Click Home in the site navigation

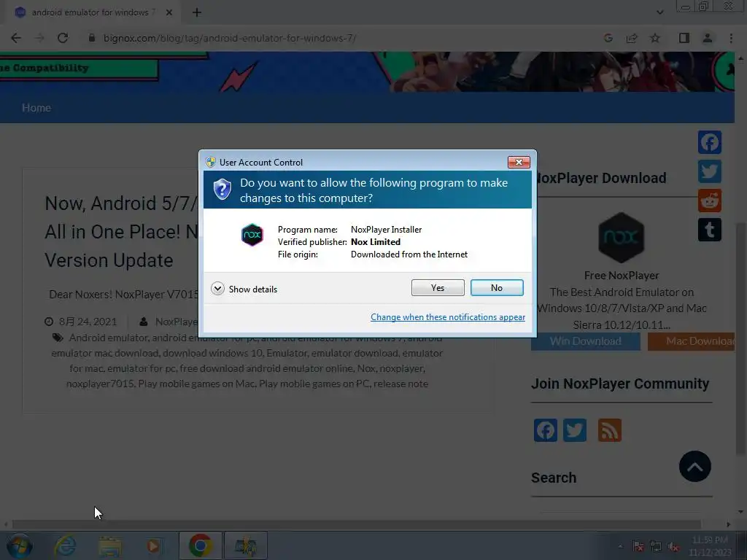coord(36,108)
